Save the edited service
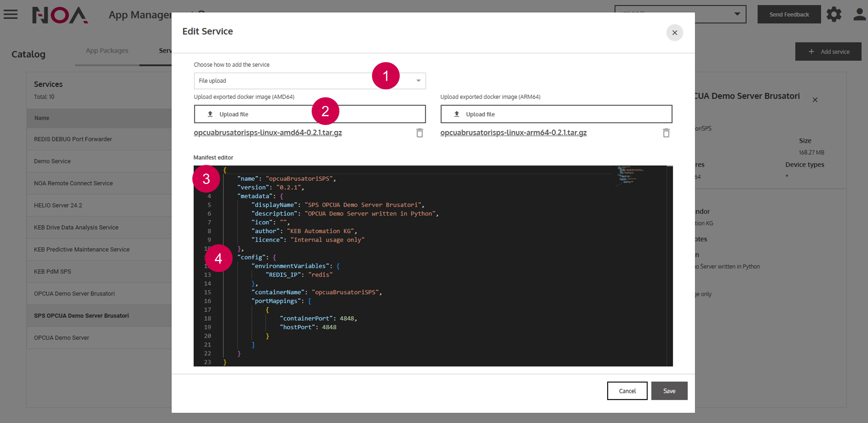 pos(669,391)
